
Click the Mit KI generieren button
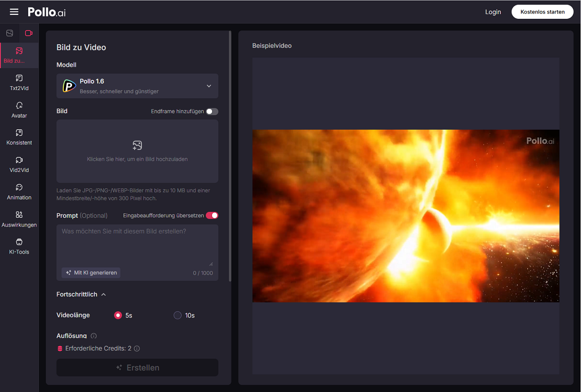91,273
